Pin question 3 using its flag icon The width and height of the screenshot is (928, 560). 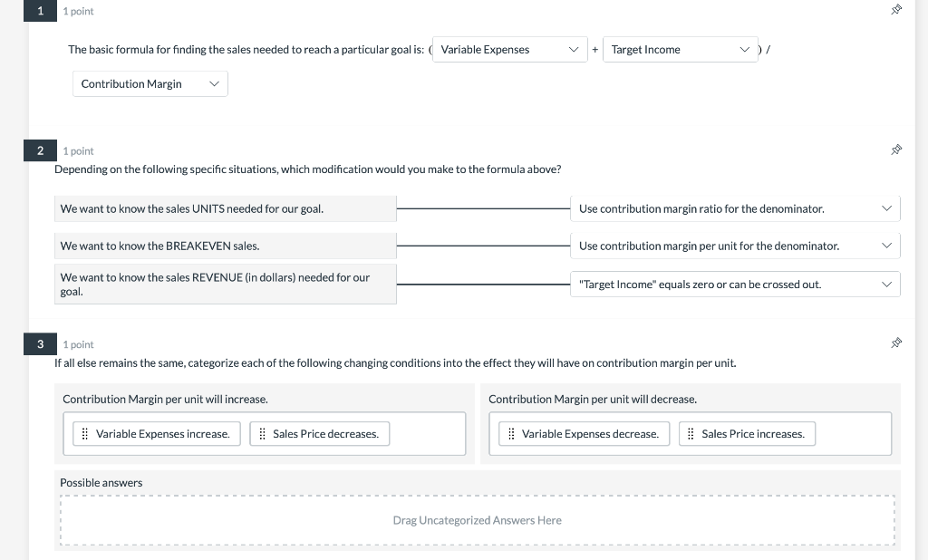[895, 343]
